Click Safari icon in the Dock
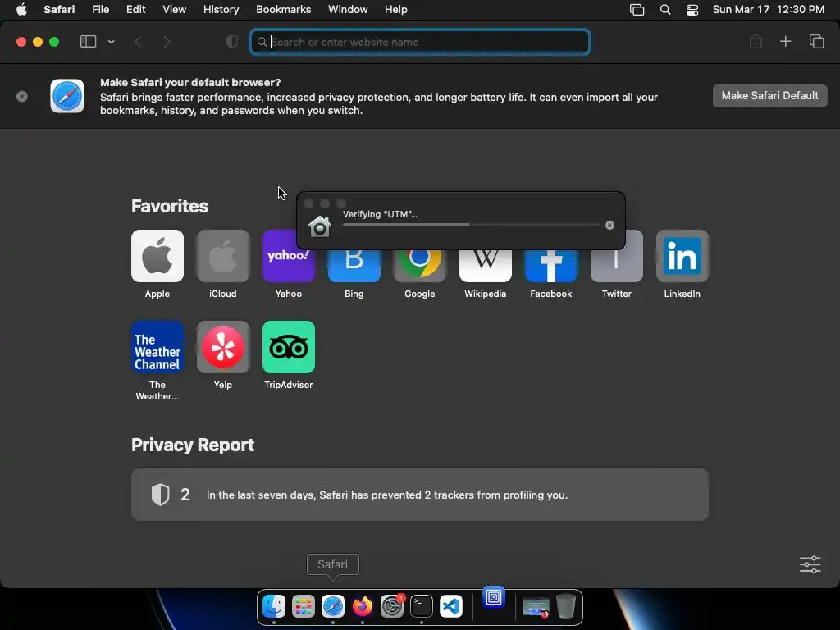The width and height of the screenshot is (840, 630). tap(333, 606)
